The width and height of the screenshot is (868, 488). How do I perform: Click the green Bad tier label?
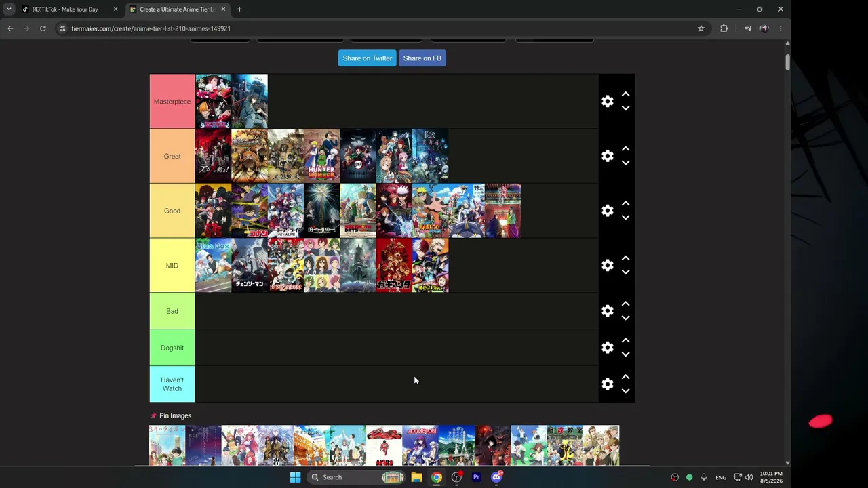[x=172, y=311]
